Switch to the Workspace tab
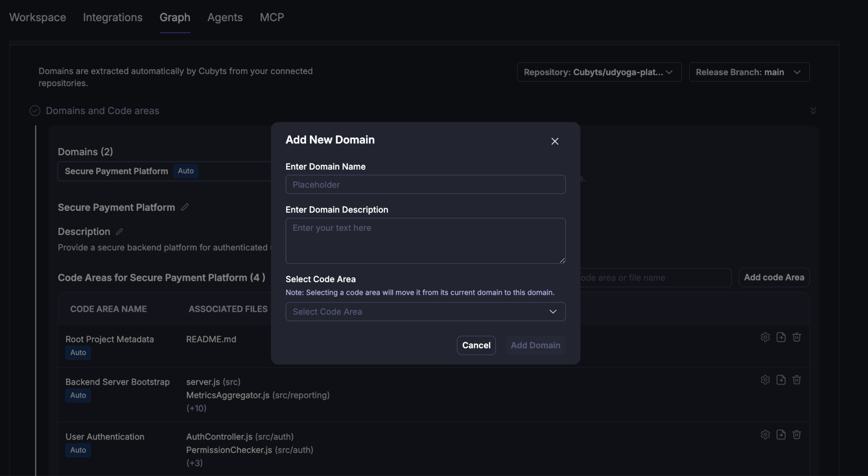868x476 pixels. click(38, 17)
